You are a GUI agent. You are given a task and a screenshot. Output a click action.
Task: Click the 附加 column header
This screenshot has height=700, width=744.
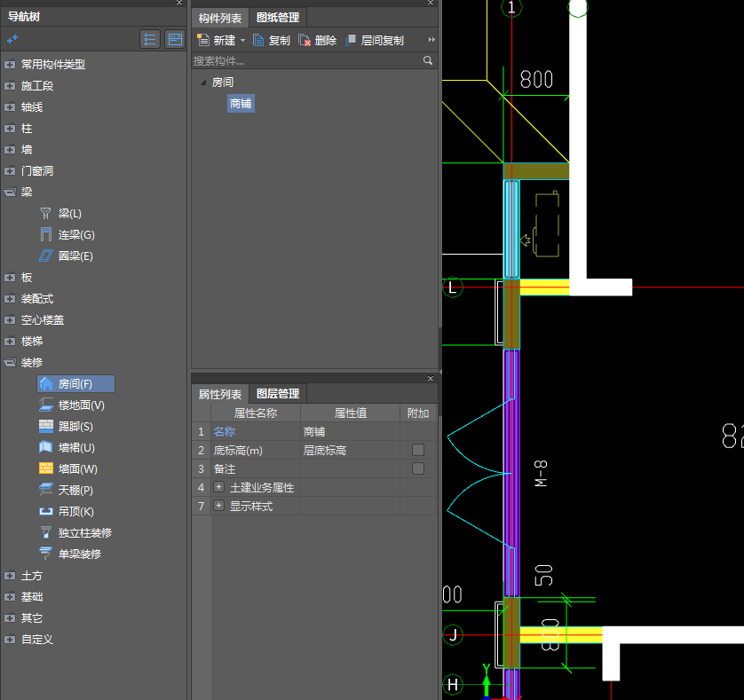tap(418, 413)
